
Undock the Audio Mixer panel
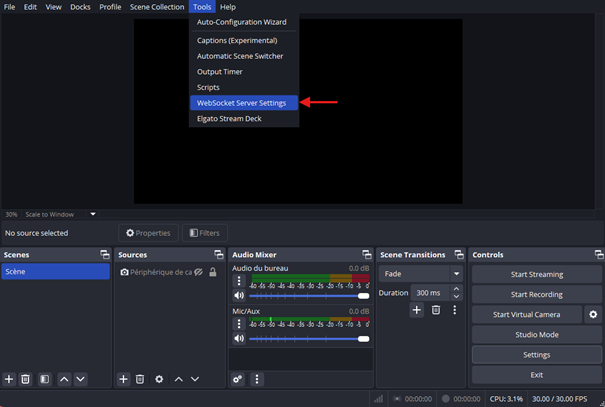367,255
